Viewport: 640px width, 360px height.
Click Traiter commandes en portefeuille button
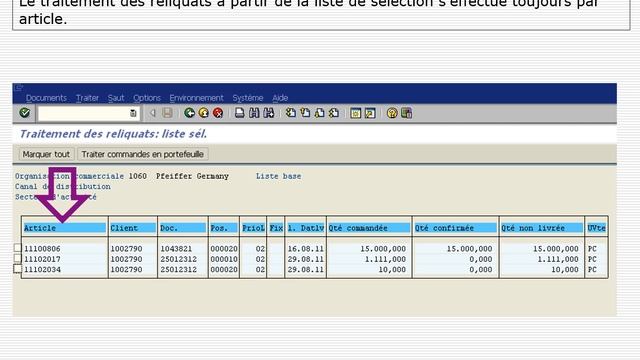click(x=142, y=154)
